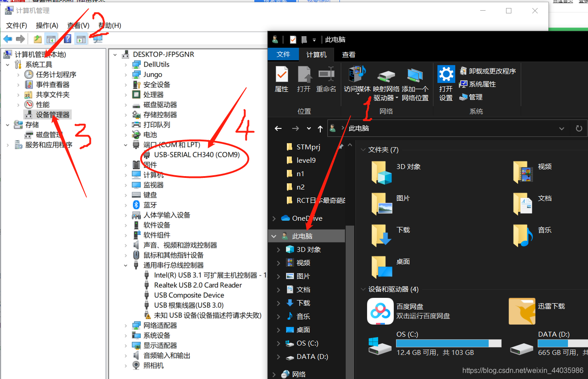Collapse the 存储 tree node

click(8, 125)
